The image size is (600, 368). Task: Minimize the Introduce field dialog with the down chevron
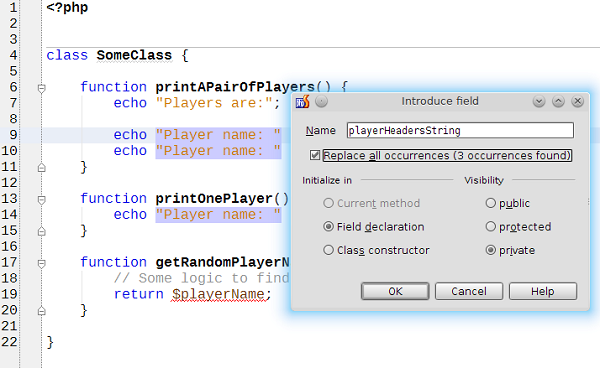pos(539,101)
